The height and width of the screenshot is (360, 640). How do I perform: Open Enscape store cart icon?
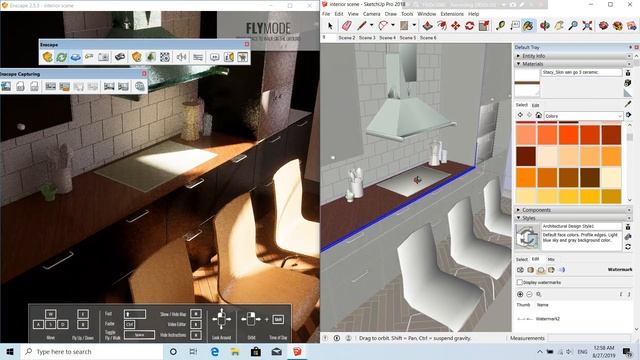(x=243, y=57)
